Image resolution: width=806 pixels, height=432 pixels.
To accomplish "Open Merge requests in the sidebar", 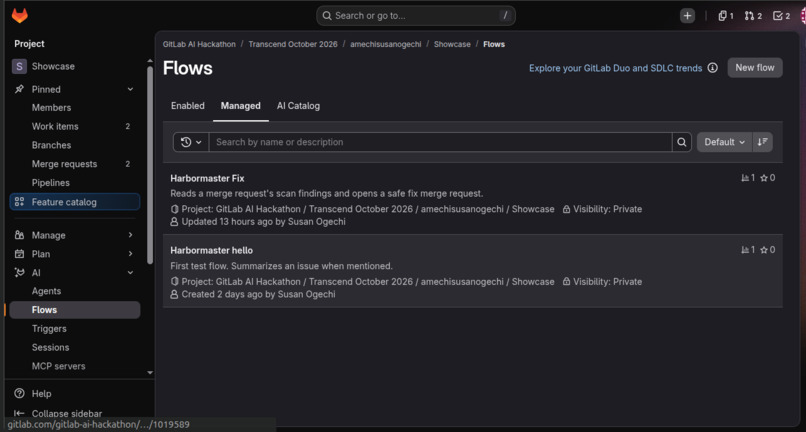I will (x=75, y=164).
